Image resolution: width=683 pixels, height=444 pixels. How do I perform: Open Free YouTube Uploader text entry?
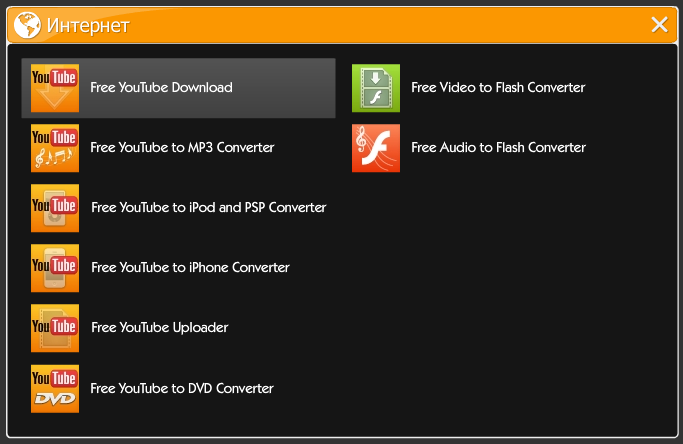coord(159,328)
